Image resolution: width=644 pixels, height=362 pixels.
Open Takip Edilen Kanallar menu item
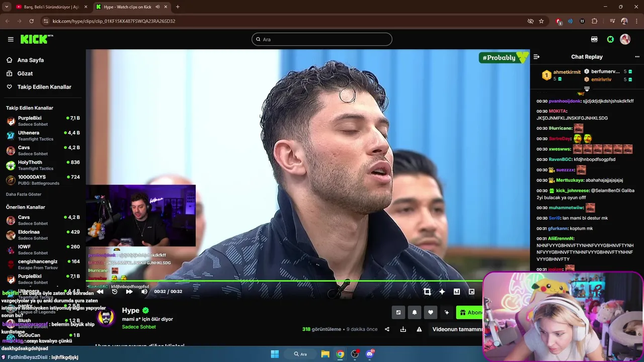pyautogui.click(x=44, y=87)
